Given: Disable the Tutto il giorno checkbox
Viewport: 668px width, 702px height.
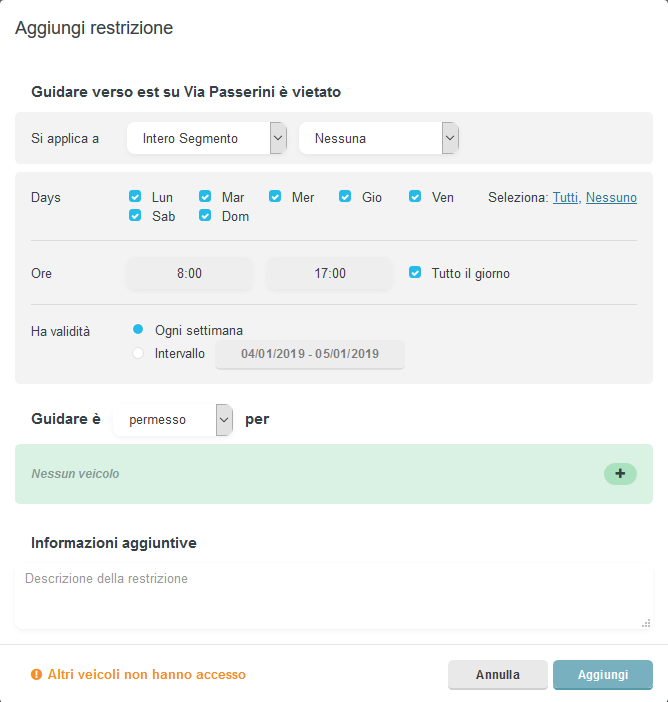Looking at the screenshot, I should pos(415,273).
